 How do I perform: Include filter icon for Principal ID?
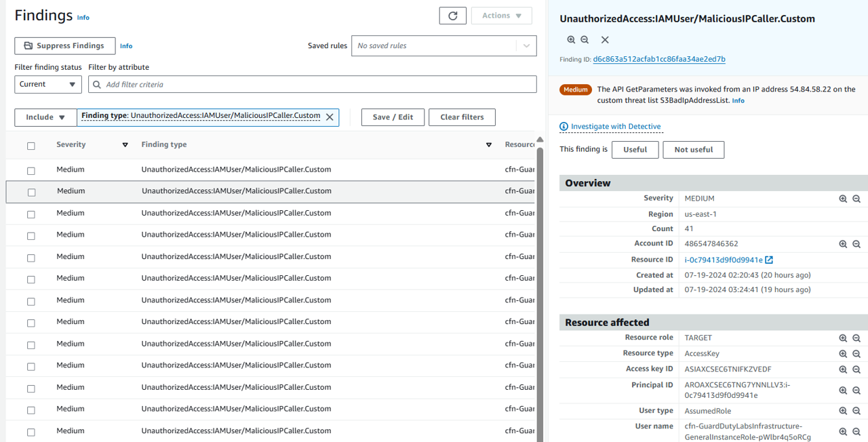pos(843,390)
